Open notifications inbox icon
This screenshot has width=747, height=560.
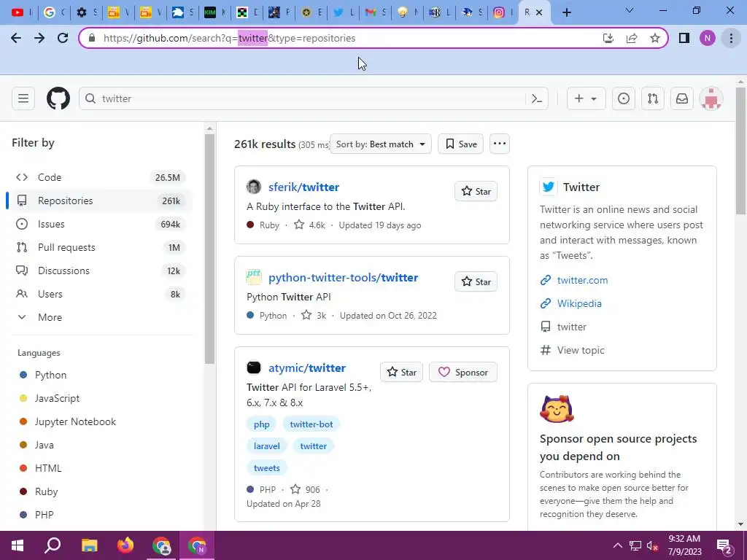682,98
